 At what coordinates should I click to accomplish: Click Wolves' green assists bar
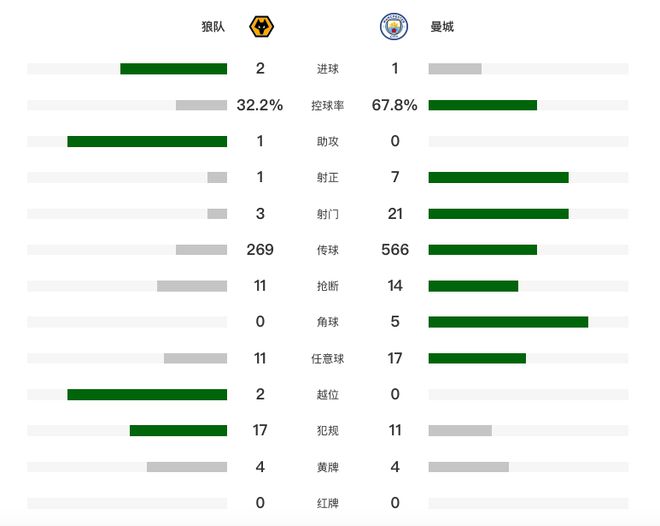(147, 141)
